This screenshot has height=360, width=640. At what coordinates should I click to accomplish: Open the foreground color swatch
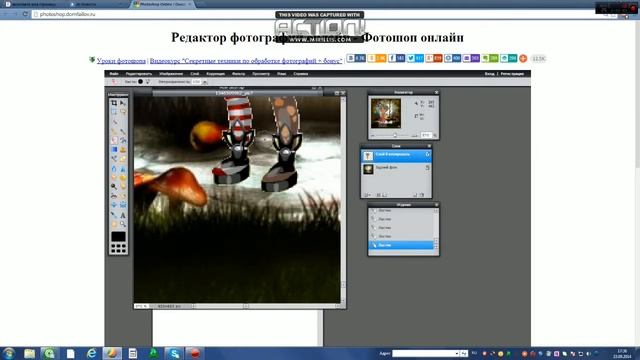tap(118, 236)
